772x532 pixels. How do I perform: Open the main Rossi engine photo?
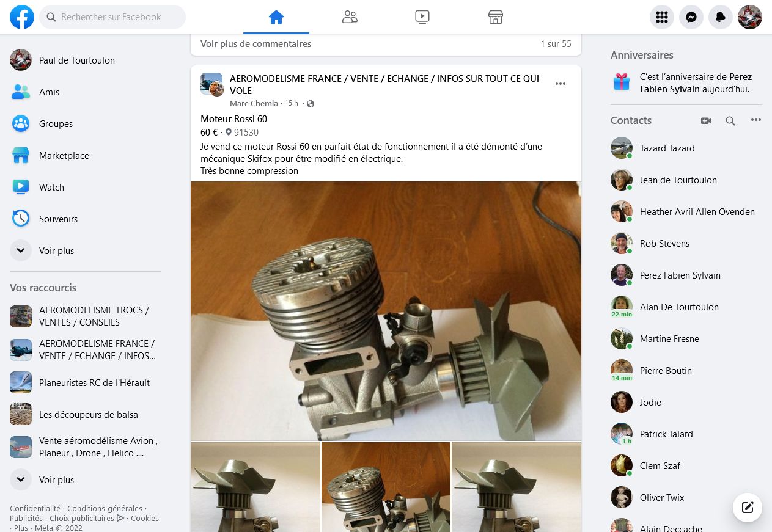point(386,311)
